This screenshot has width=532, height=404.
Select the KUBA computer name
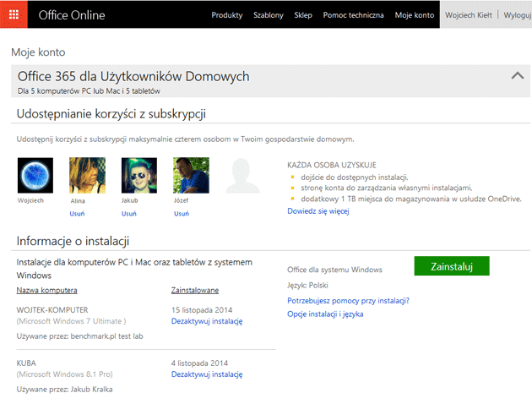coord(26,363)
